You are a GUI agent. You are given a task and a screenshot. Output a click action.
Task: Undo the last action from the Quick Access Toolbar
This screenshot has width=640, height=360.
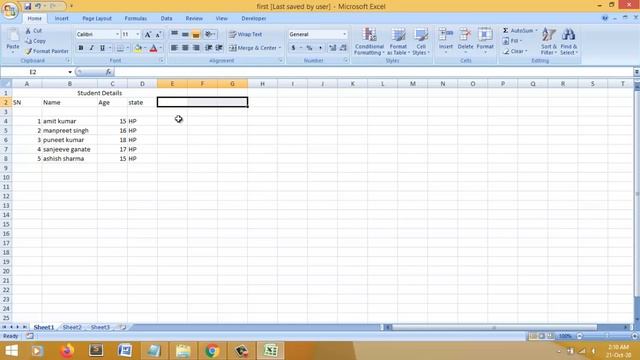tap(38, 6)
